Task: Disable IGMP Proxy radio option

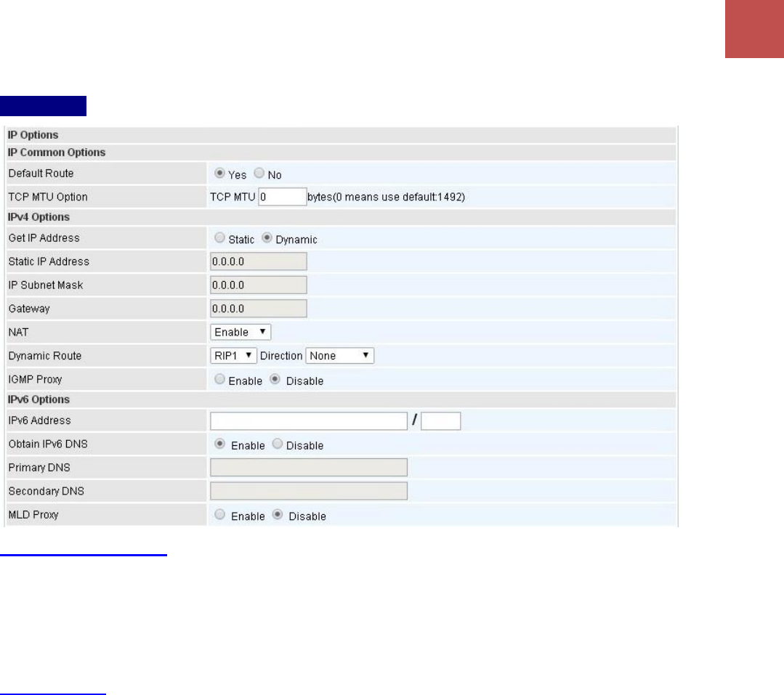Action: pos(275,379)
